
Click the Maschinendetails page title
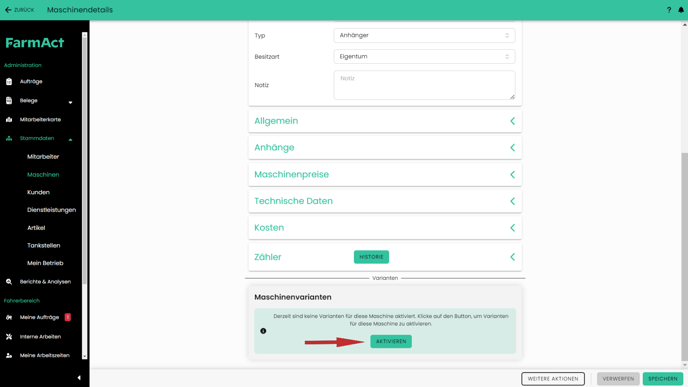(80, 10)
